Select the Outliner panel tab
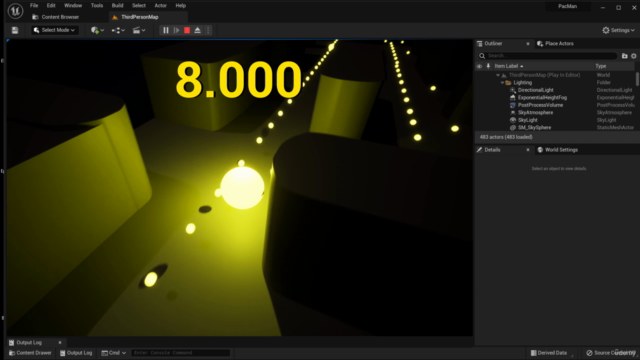Image resolution: width=640 pixels, height=360 pixels. click(493, 44)
